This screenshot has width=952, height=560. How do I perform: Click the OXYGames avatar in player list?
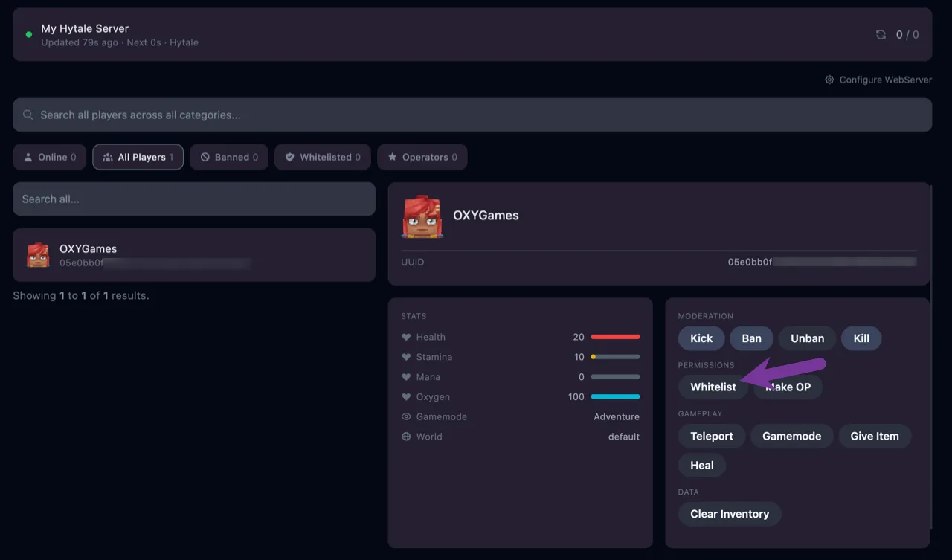tap(38, 255)
